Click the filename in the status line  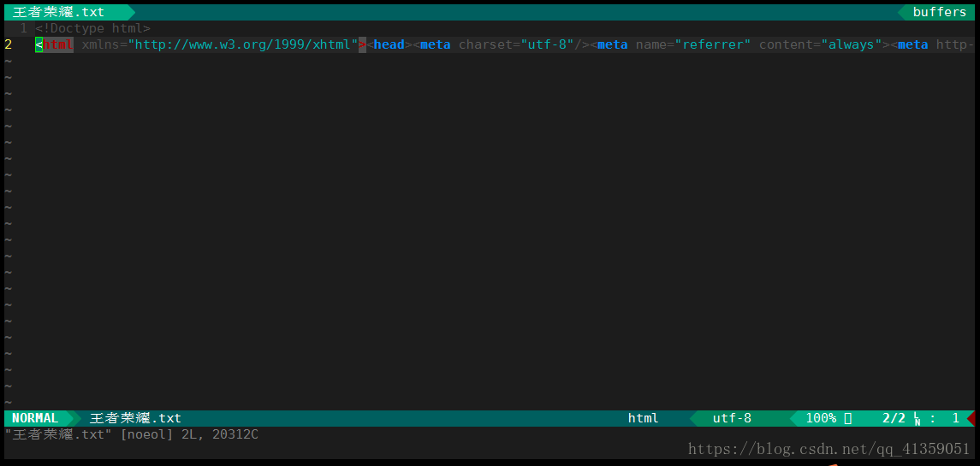135,418
